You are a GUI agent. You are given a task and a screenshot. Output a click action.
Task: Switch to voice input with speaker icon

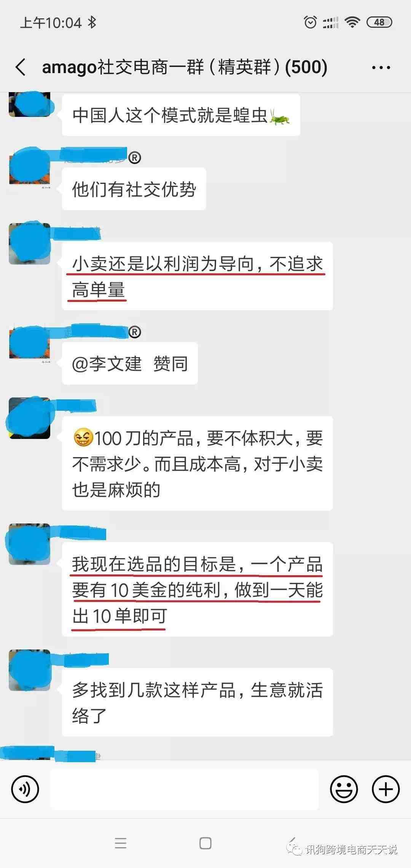[x=25, y=789]
